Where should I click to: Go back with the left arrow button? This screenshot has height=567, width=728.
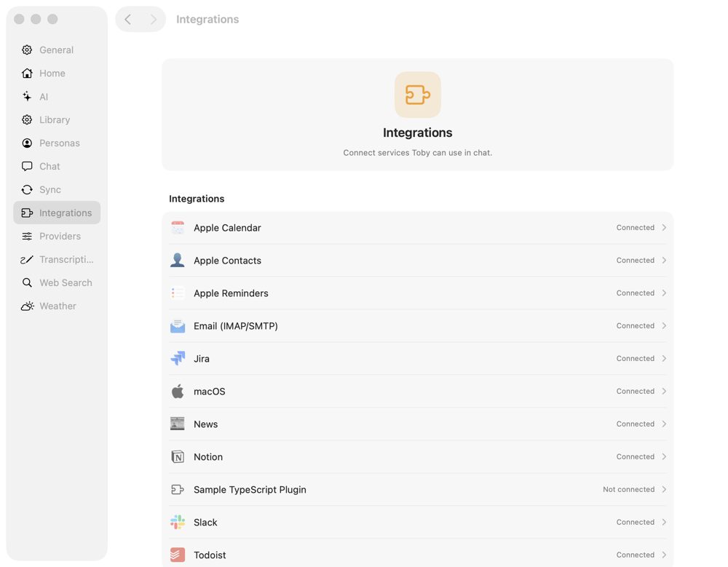pos(127,19)
